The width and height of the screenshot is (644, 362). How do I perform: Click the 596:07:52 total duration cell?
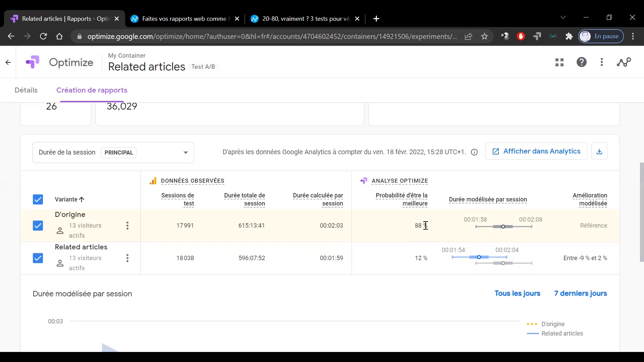252,258
